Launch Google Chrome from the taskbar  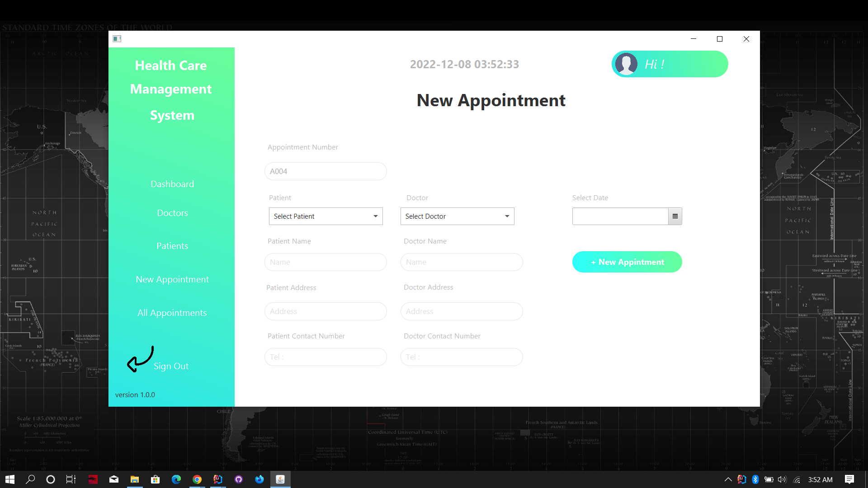point(197,479)
